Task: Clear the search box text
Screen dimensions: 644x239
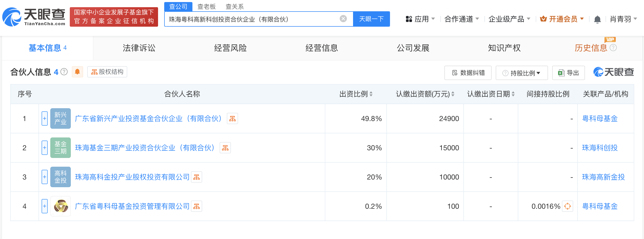Action: click(x=343, y=19)
